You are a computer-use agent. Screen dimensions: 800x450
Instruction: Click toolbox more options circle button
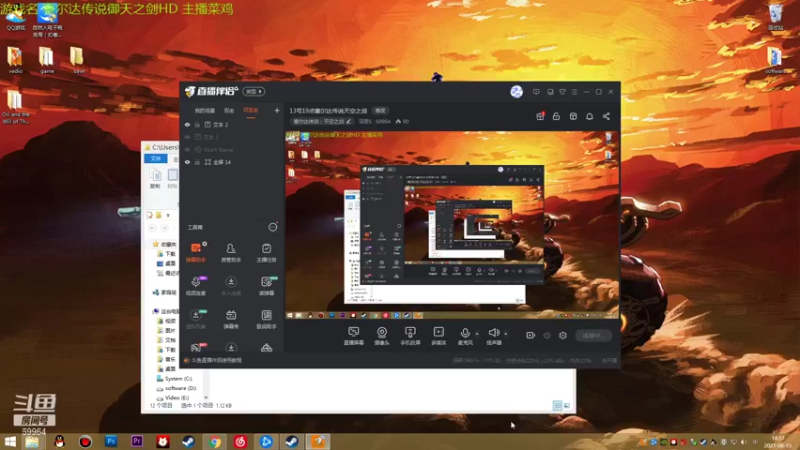(x=273, y=227)
